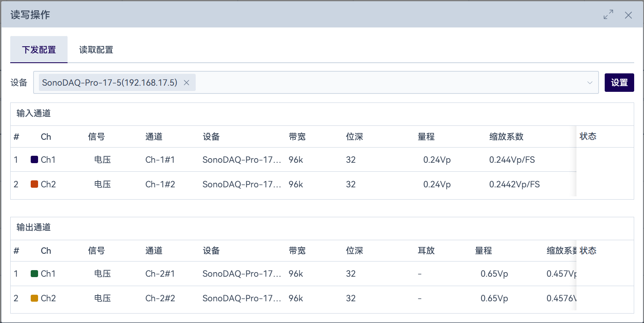Close the 读写操作 dialog
Viewport: 644px width, 323px height.
point(628,15)
